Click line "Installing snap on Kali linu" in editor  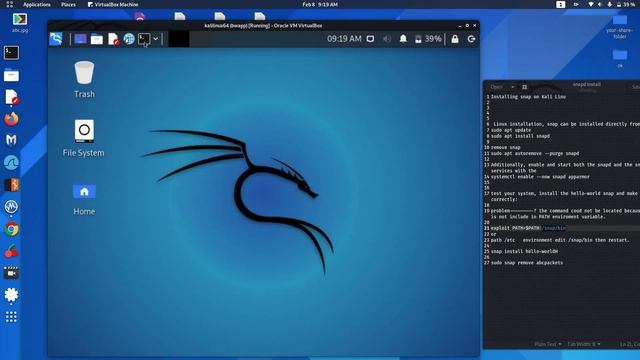tap(528, 97)
